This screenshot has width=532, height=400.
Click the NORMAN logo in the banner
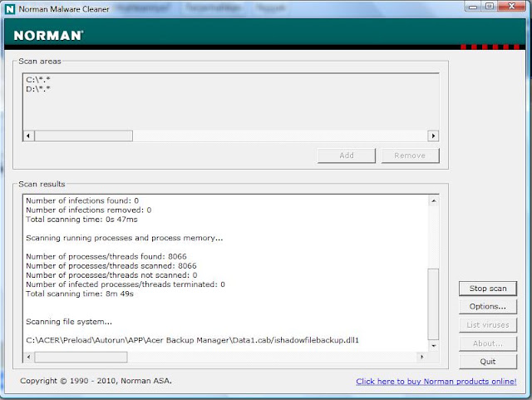pyautogui.click(x=48, y=36)
